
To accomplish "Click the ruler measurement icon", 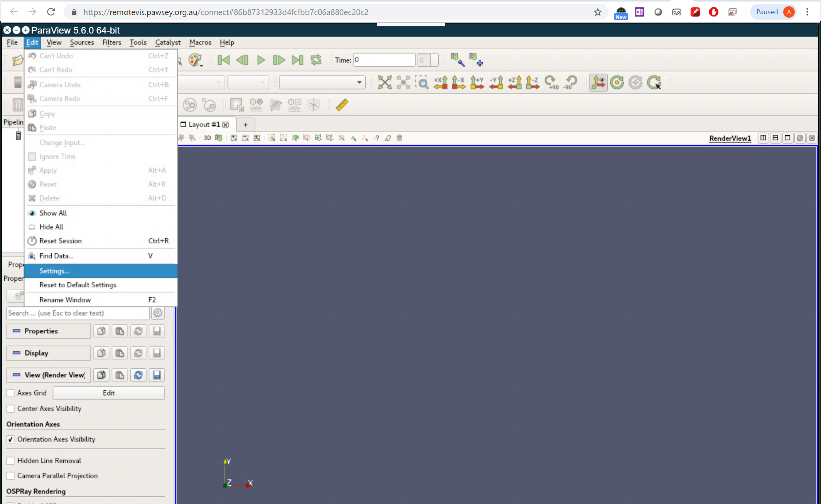I will tap(342, 105).
